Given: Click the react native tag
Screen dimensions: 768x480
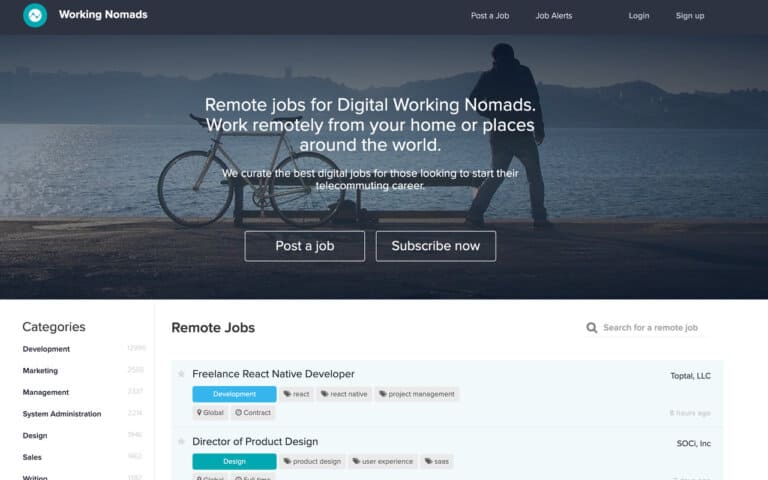Looking at the screenshot, I should click(344, 394).
